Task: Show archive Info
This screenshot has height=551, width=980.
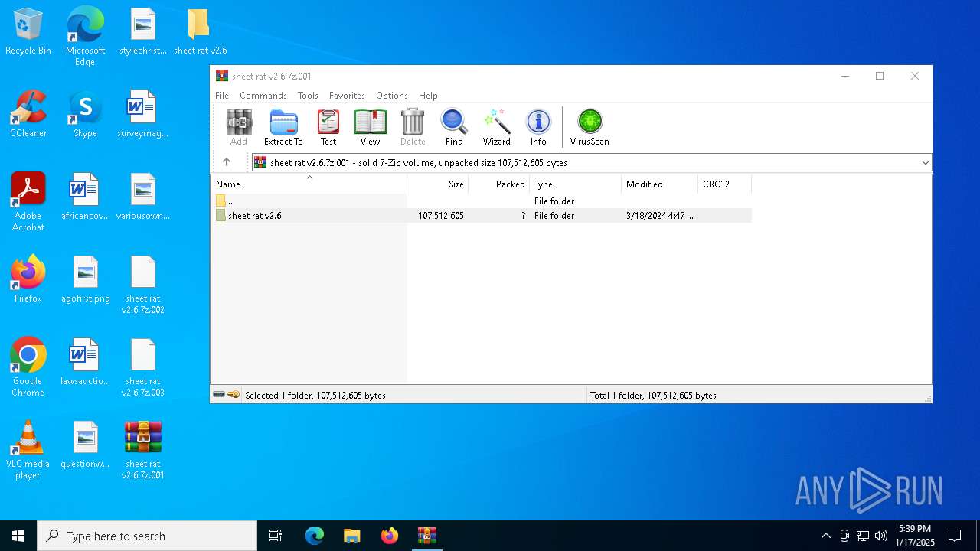Action: (x=538, y=127)
